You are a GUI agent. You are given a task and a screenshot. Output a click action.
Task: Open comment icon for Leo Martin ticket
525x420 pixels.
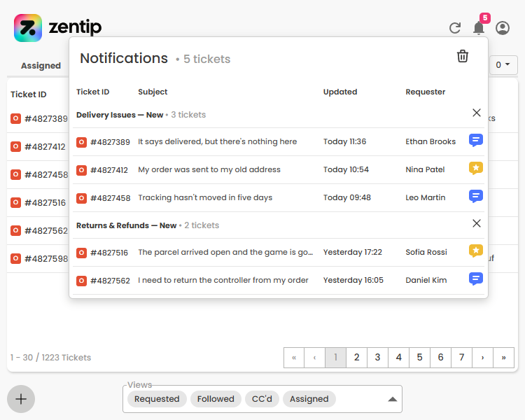pos(476,196)
